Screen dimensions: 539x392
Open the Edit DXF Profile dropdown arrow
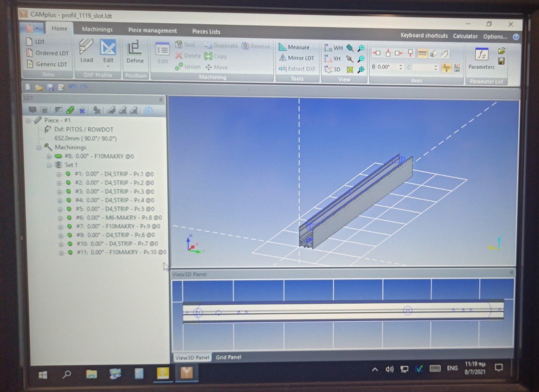[x=108, y=66]
